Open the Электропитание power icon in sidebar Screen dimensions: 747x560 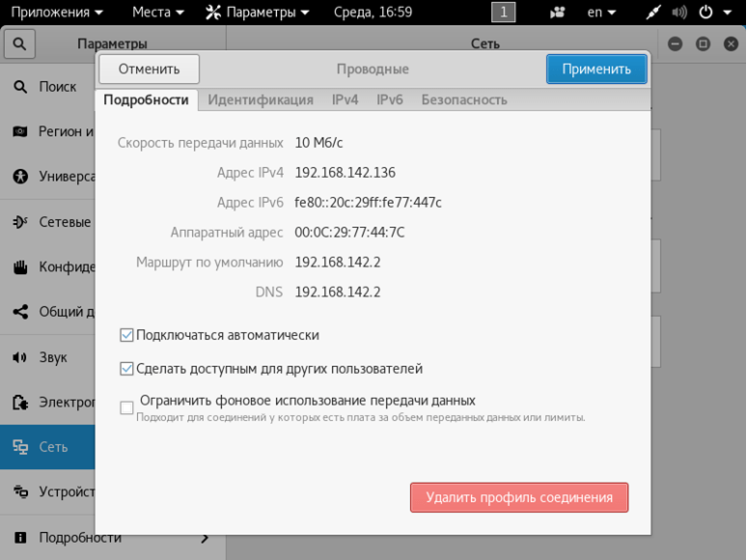pos(20,403)
